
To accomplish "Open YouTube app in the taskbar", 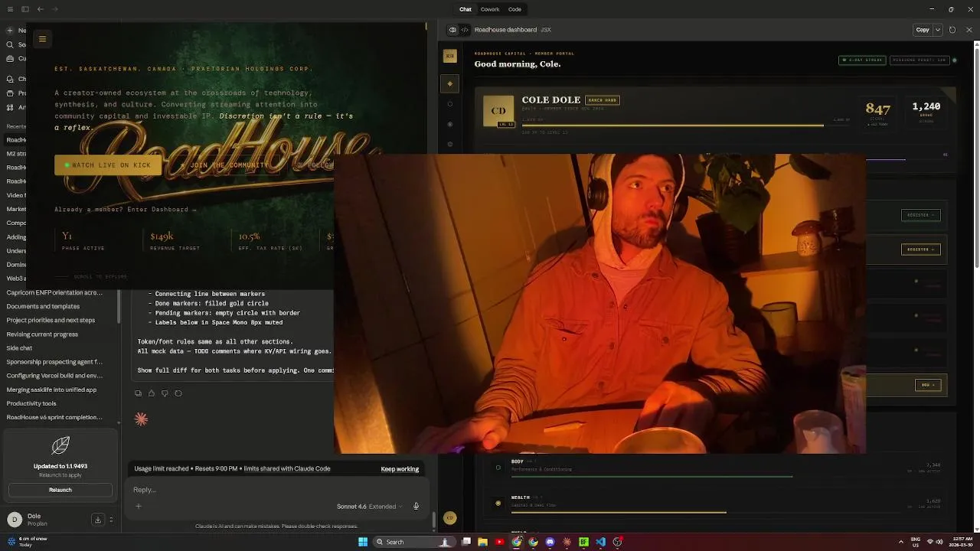I will pyautogui.click(x=500, y=542).
